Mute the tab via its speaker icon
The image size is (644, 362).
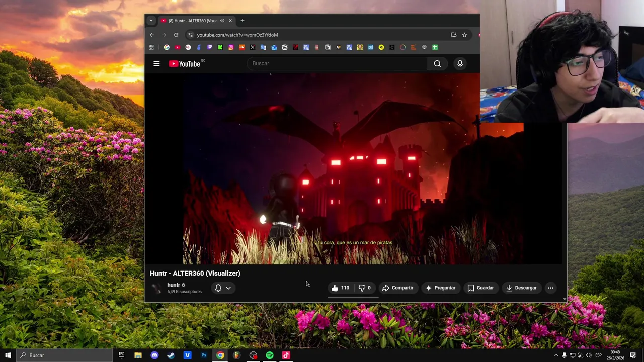pos(222,21)
